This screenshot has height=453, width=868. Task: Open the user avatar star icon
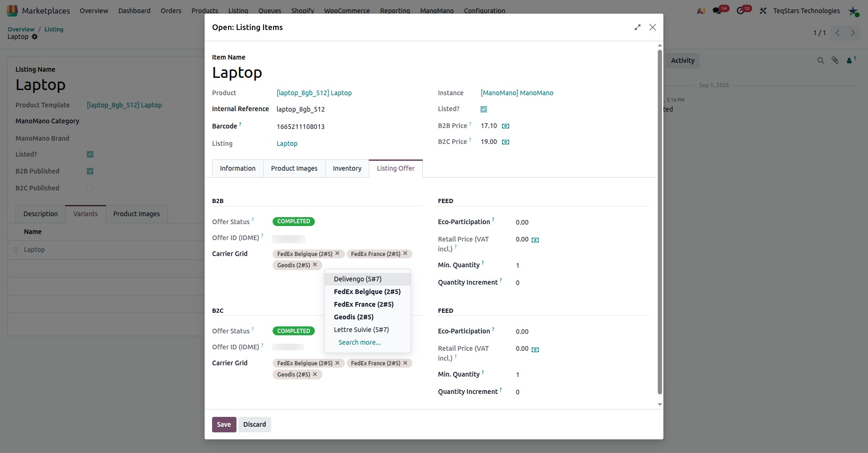pos(853,11)
